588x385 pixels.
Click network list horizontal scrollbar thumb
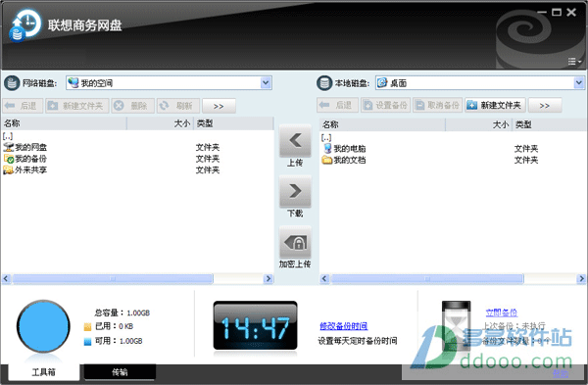point(113,278)
